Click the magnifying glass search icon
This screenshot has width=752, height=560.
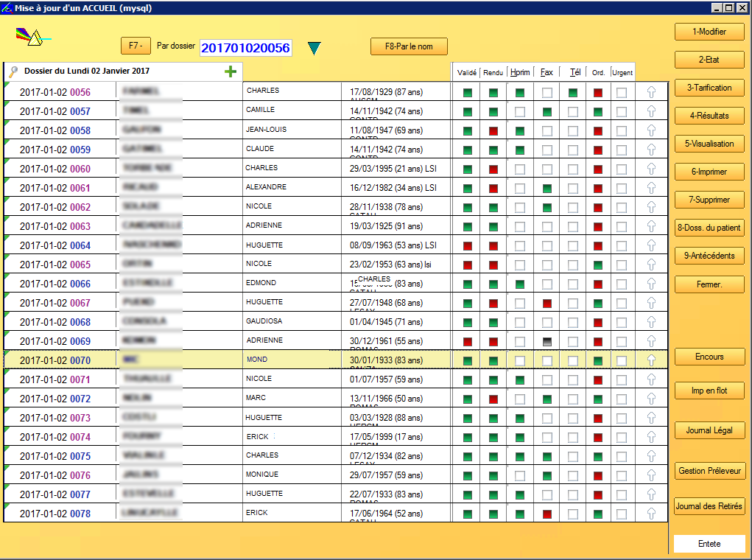[13, 71]
